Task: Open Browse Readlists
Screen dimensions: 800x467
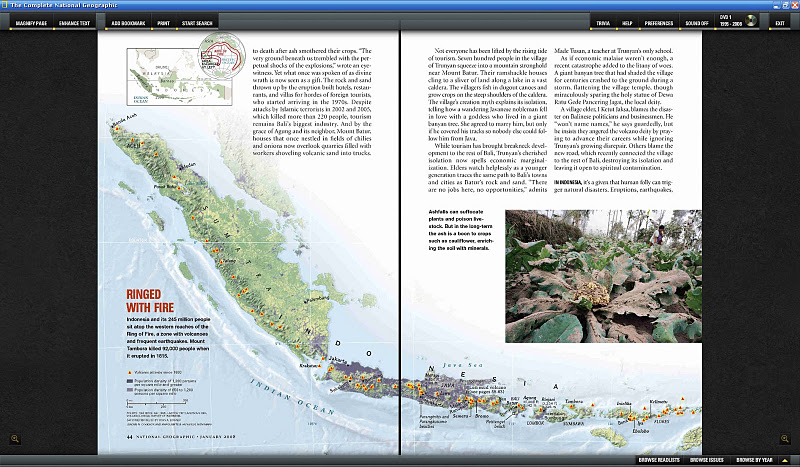Action: [x=658, y=460]
